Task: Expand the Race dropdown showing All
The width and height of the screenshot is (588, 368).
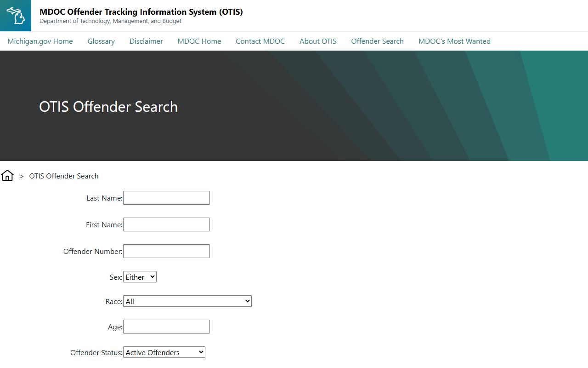Action: [187, 301]
